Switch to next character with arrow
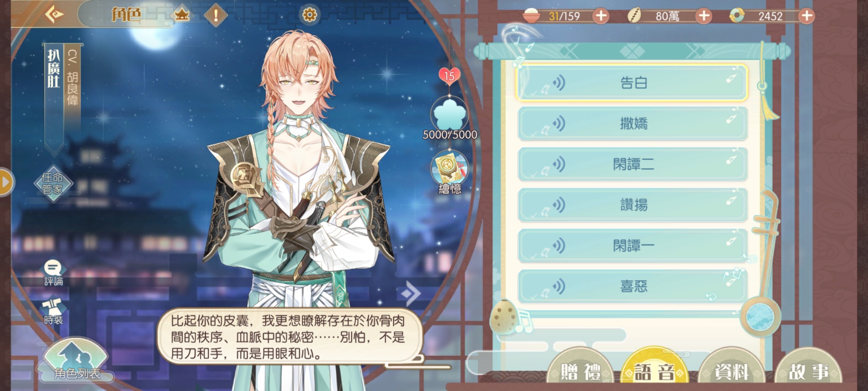 (x=412, y=293)
